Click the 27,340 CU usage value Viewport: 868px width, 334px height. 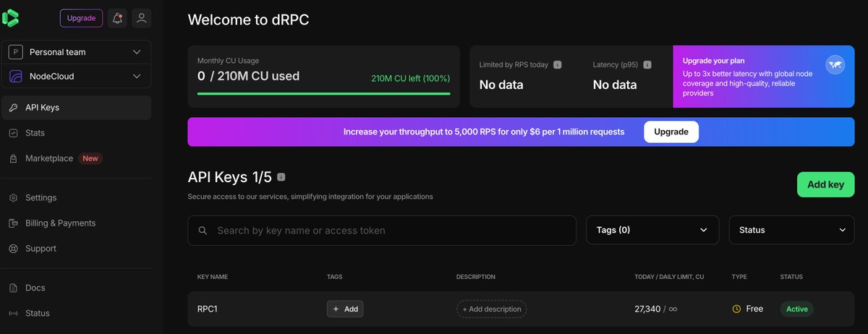647,309
